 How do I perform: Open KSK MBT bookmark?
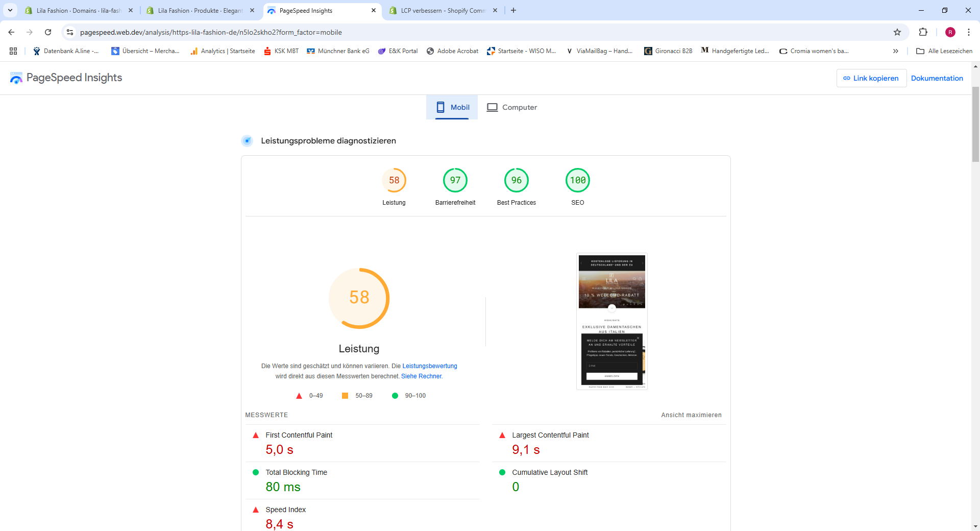point(281,51)
